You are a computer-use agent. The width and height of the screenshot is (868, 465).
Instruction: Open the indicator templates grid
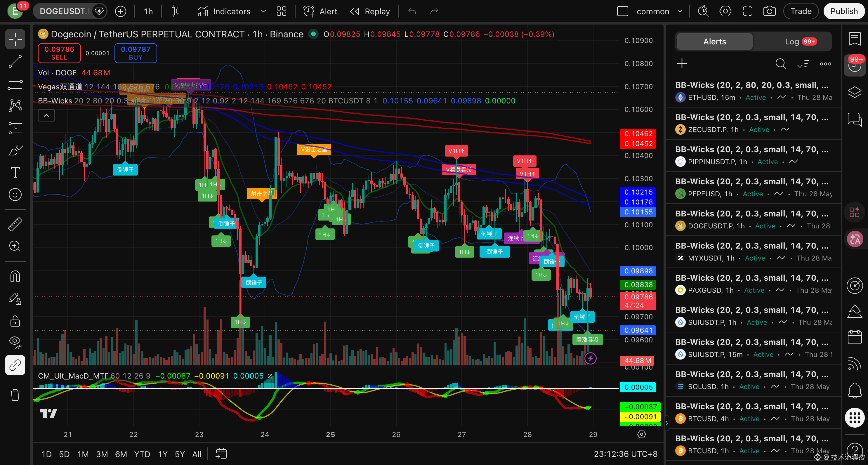click(x=281, y=11)
